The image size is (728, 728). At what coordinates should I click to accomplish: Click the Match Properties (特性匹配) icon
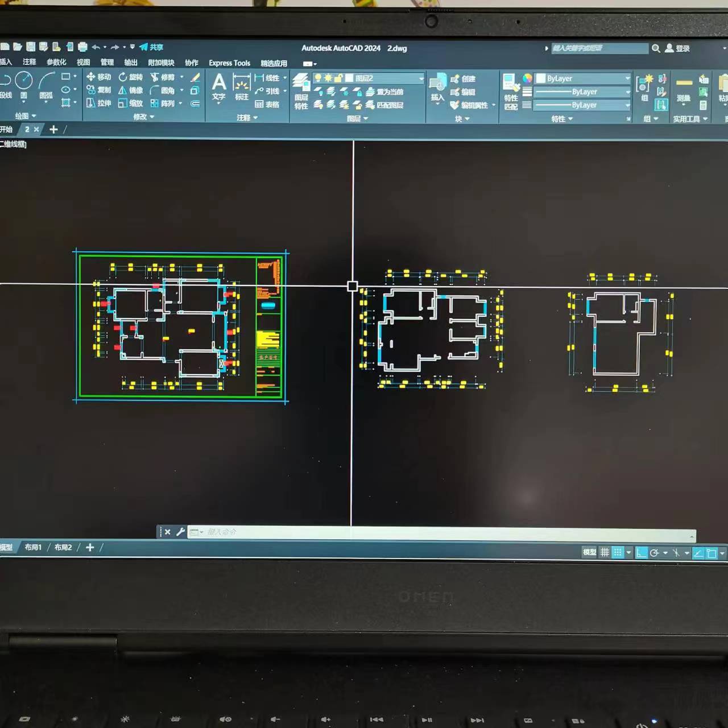pyautogui.click(x=511, y=91)
